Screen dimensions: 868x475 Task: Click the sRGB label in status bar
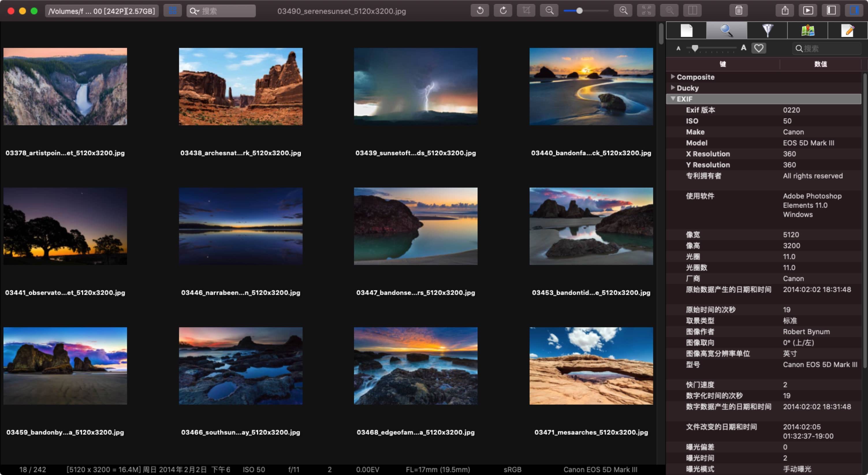pos(512,470)
